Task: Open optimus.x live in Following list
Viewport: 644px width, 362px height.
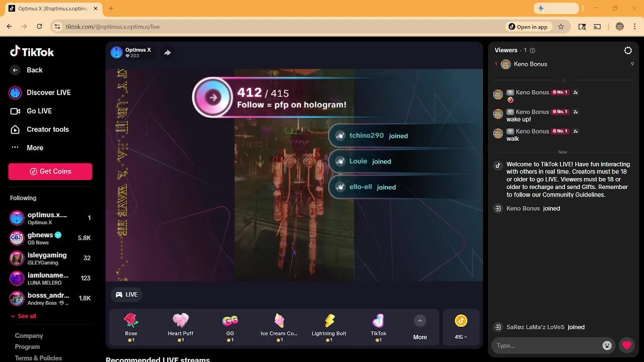Action: point(50,218)
